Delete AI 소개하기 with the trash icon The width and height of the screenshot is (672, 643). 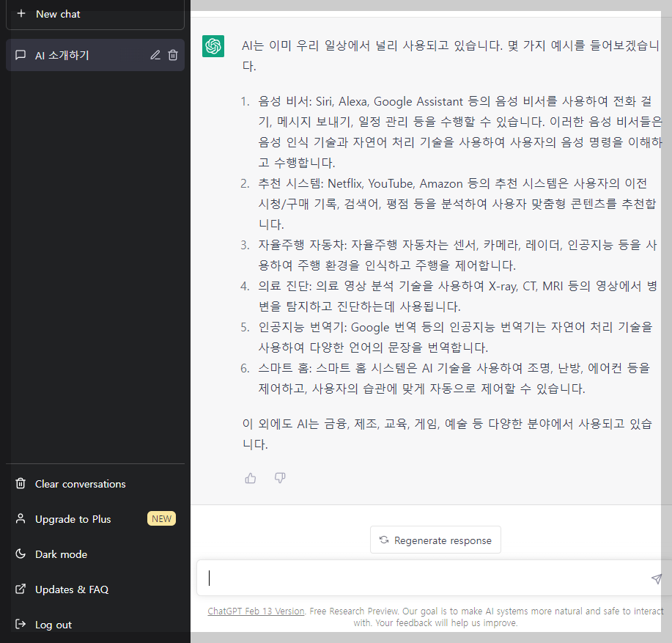pos(173,55)
